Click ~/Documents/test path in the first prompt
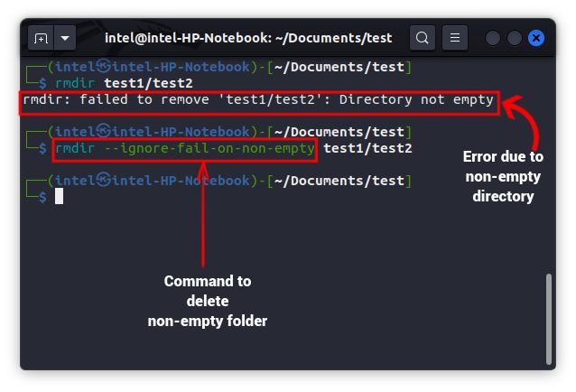 (339, 68)
